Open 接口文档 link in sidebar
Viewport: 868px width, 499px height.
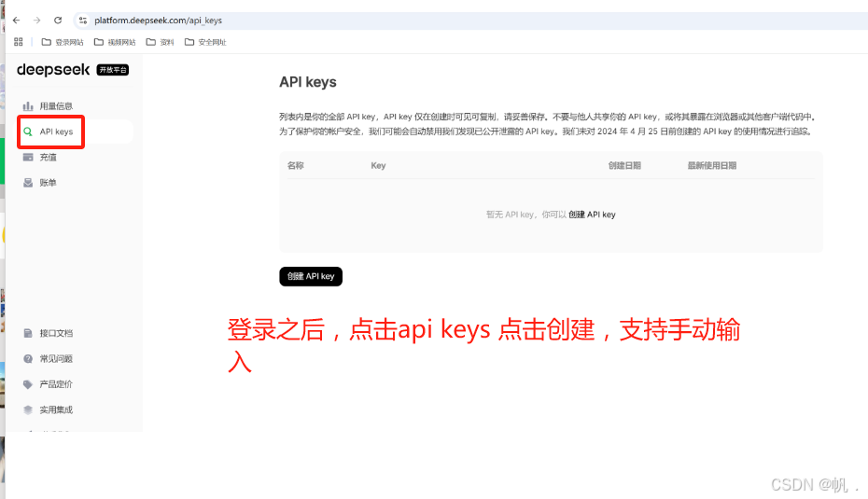tap(56, 333)
